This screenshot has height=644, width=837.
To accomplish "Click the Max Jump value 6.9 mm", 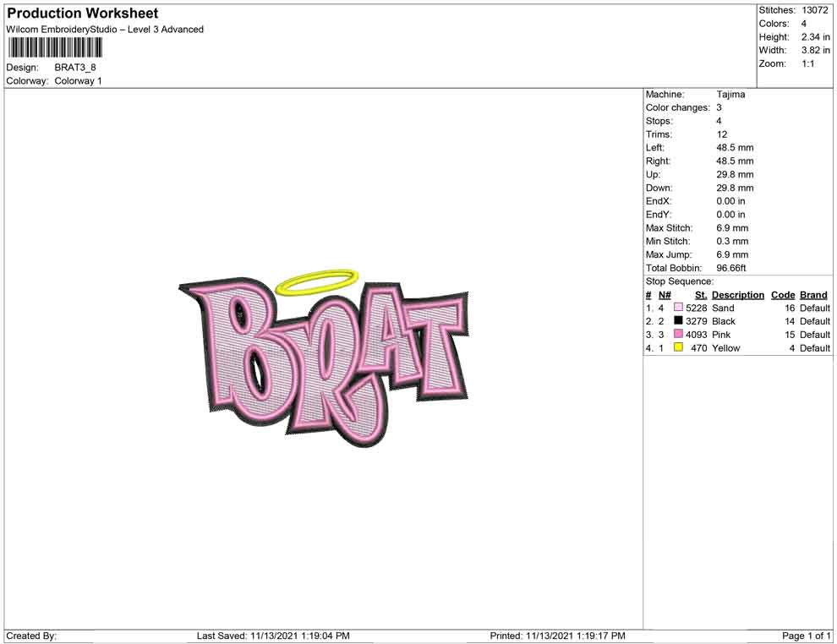I will (732, 254).
